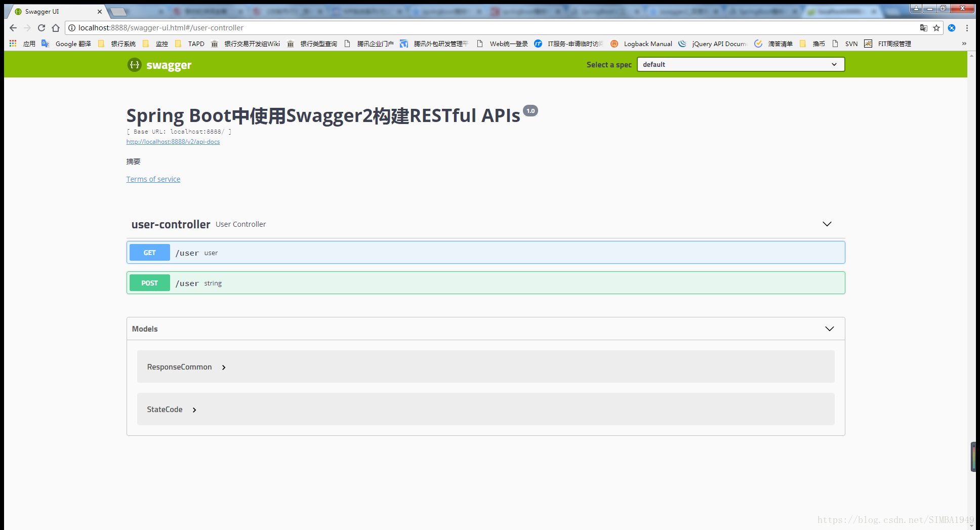Open the 撸币 bookmark folder

pyautogui.click(x=812, y=44)
